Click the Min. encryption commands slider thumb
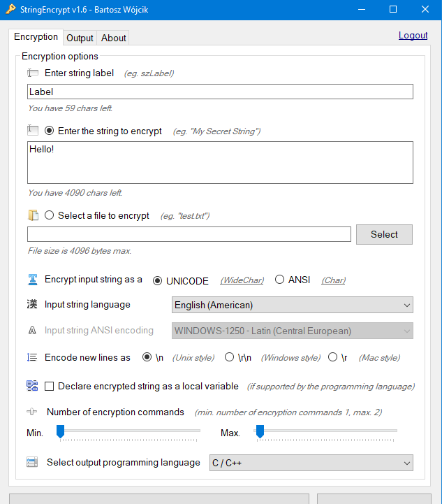Viewport: 442px width, 504px height. (60, 431)
